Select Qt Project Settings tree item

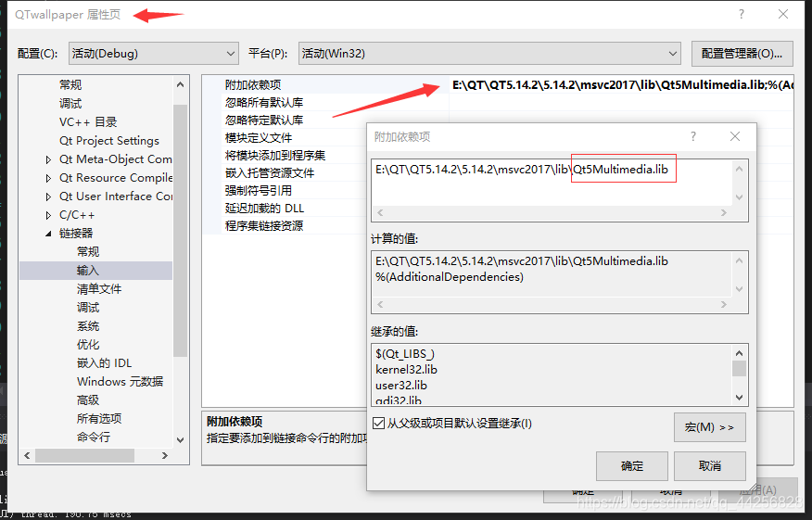click(x=108, y=141)
